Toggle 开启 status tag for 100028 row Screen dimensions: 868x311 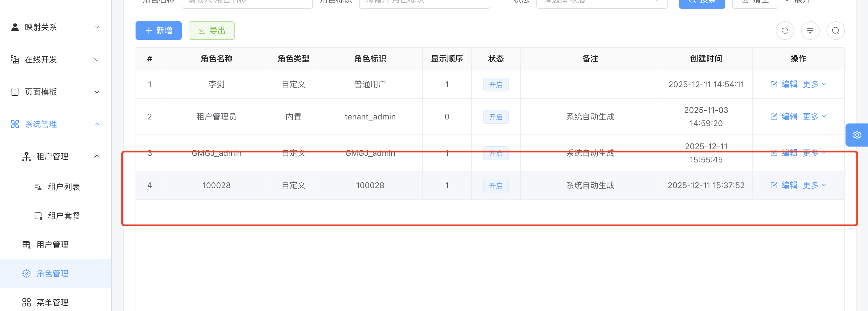(x=496, y=186)
